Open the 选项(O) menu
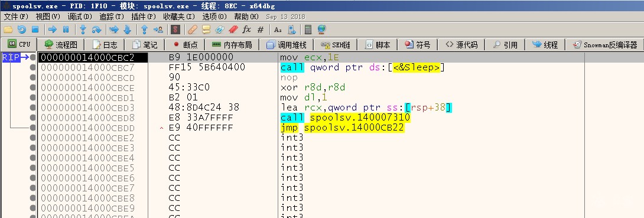 pyautogui.click(x=214, y=17)
